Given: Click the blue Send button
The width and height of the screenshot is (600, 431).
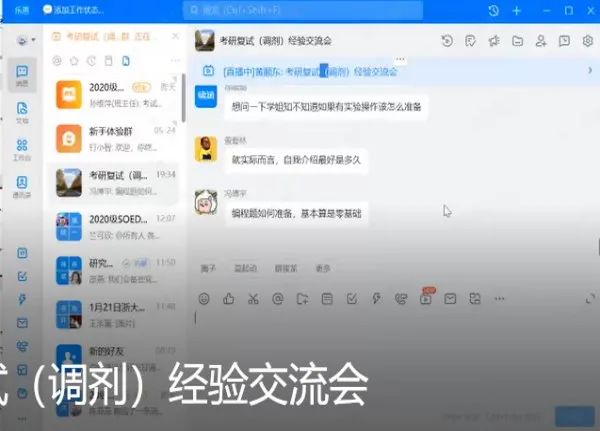Looking at the screenshot, I should [572, 413].
